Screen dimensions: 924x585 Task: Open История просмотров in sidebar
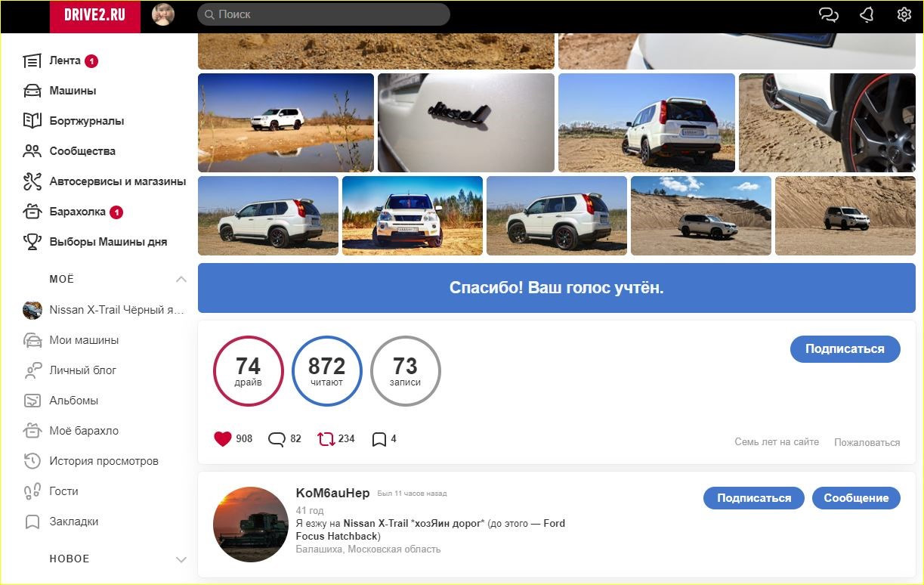pos(104,461)
